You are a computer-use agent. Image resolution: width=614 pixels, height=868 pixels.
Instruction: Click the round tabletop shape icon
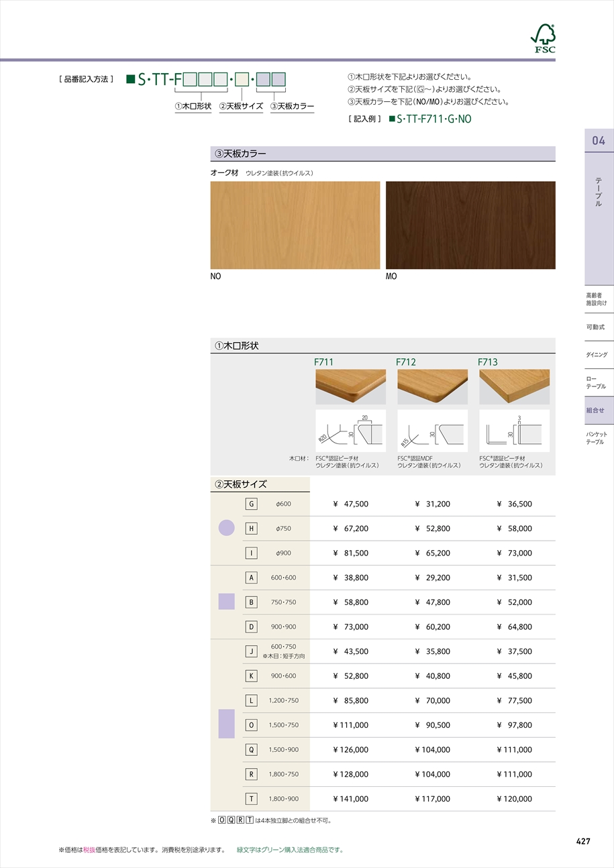pos(227,528)
